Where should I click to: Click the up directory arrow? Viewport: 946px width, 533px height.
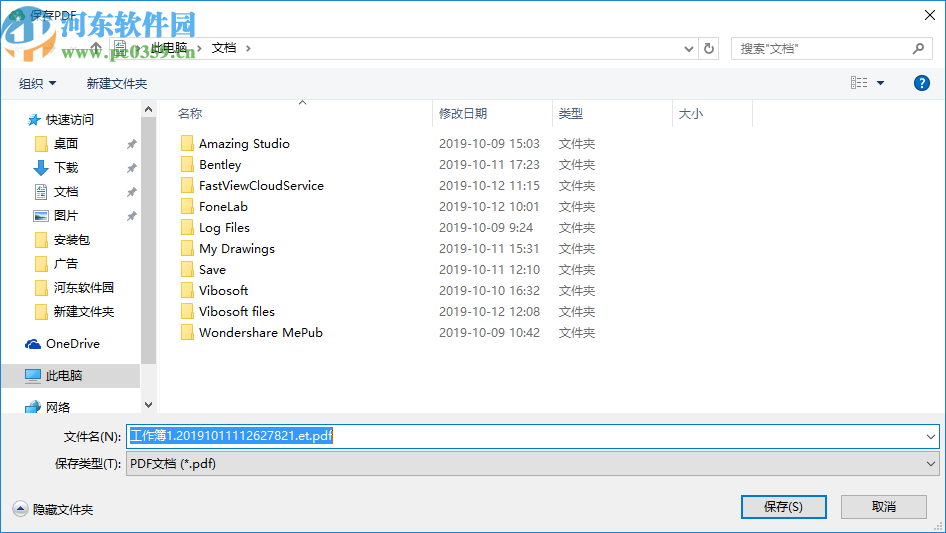(x=96, y=48)
